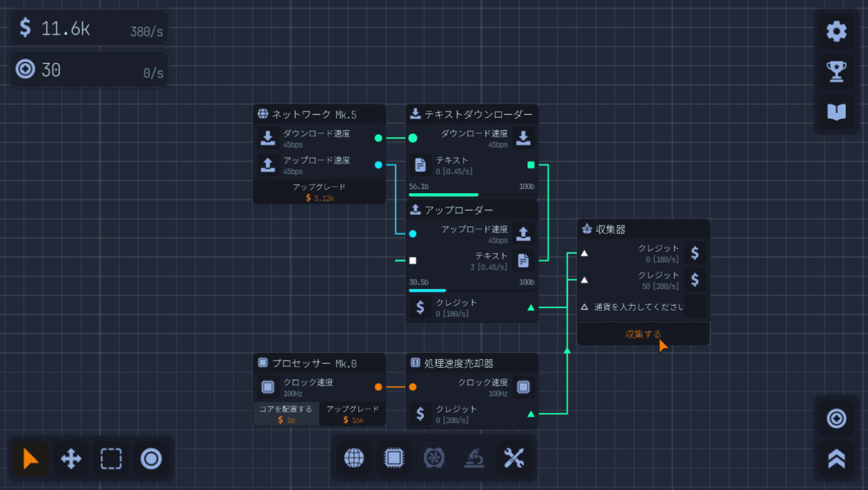The width and height of the screenshot is (868, 490).
Task: Upgrade the network for $5.12k
Action: click(x=319, y=192)
